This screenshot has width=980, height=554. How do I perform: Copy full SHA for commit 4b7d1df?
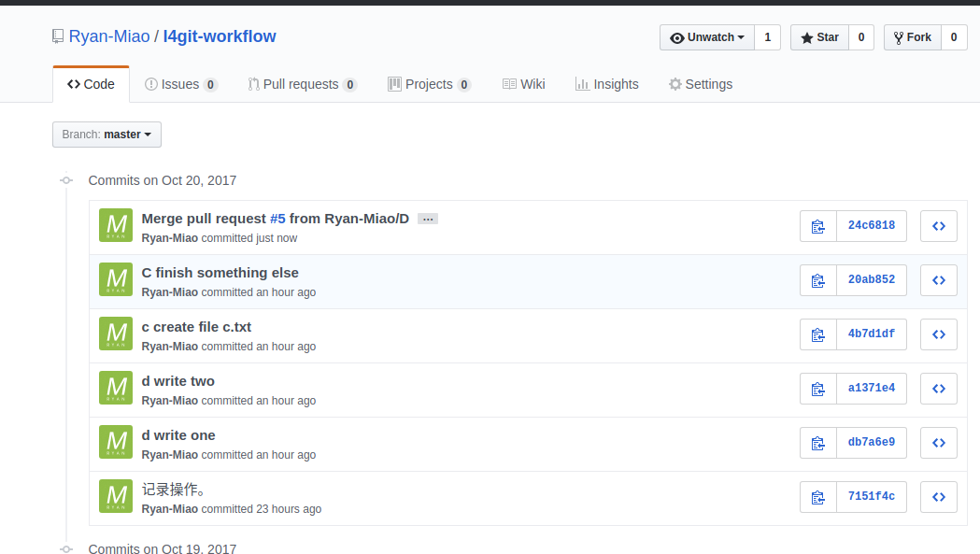(x=818, y=334)
